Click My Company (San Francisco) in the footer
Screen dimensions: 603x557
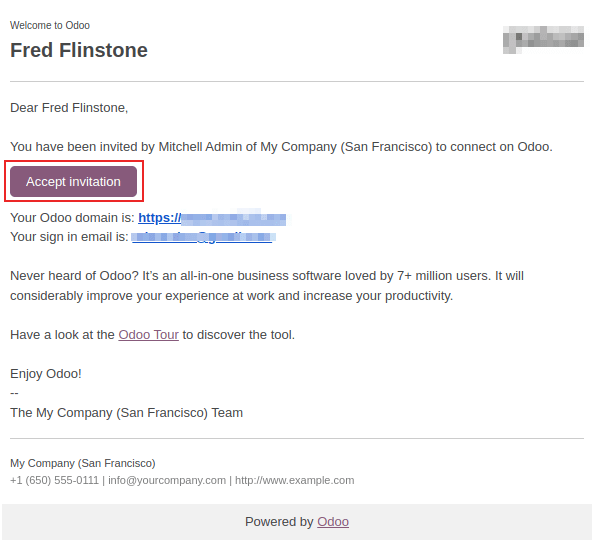[x=83, y=464]
